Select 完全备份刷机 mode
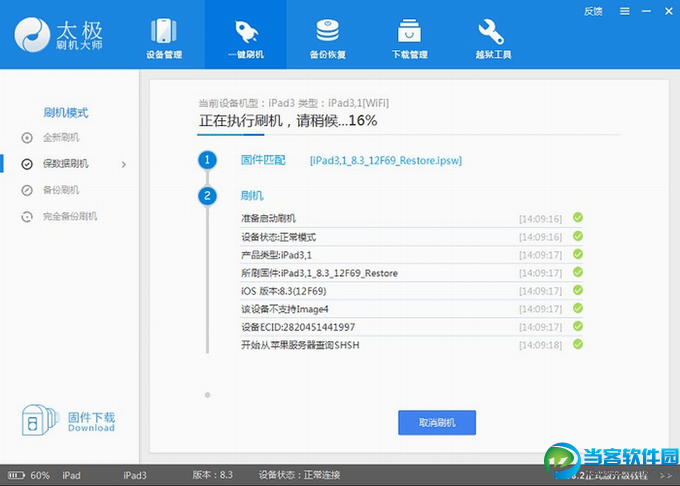 pos(69,216)
